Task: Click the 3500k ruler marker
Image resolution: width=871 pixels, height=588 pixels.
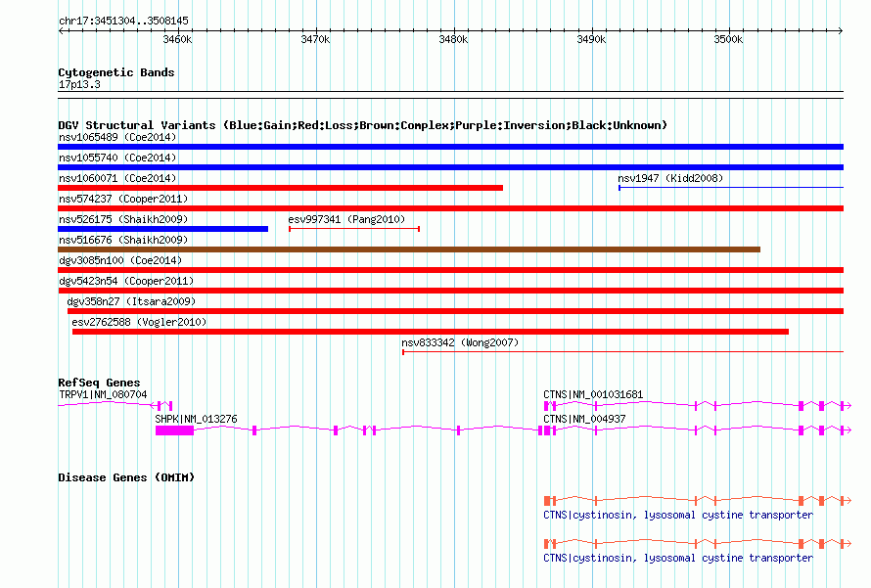Action: coord(728,39)
